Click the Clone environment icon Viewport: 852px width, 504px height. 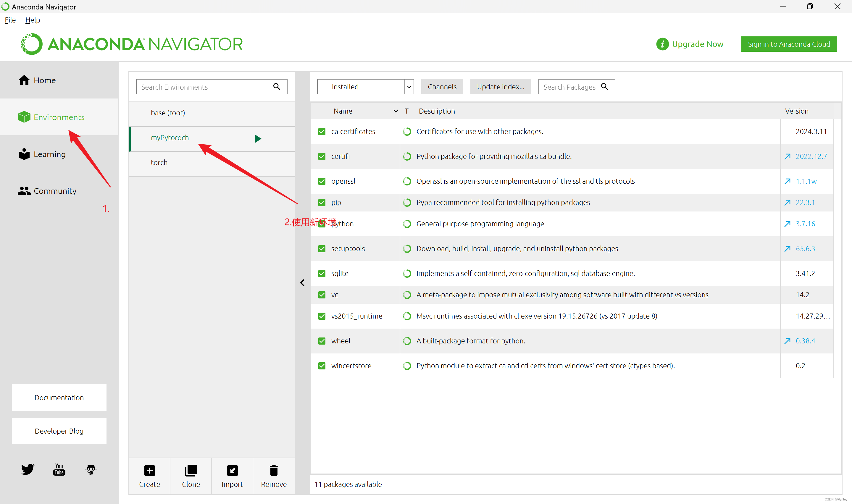[x=191, y=470]
